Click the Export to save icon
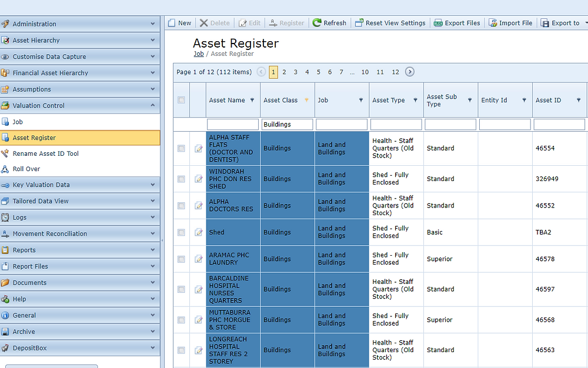588x368 pixels. click(x=545, y=24)
